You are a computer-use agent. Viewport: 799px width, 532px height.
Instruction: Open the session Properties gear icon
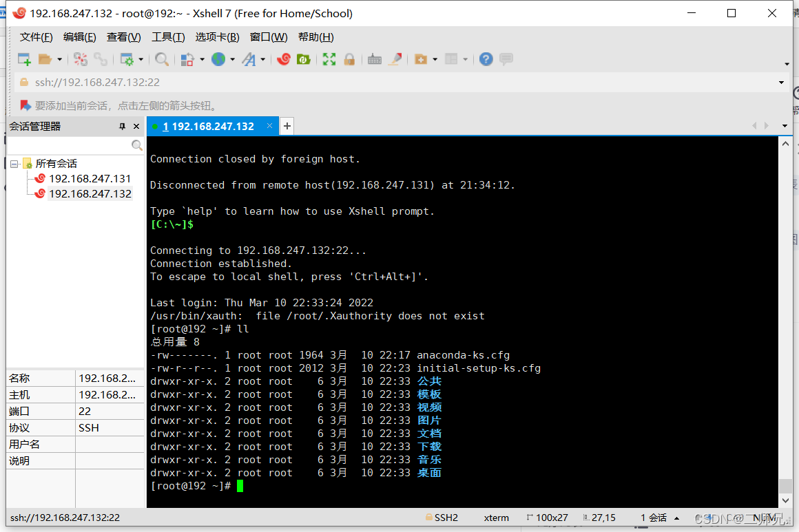tap(126, 59)
